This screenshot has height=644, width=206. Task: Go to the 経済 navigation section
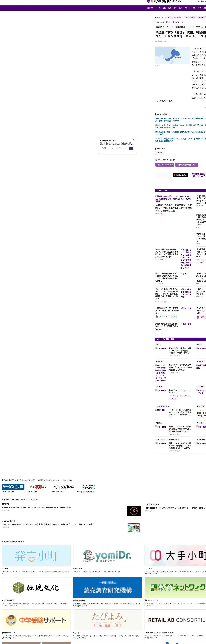[180, 8]
